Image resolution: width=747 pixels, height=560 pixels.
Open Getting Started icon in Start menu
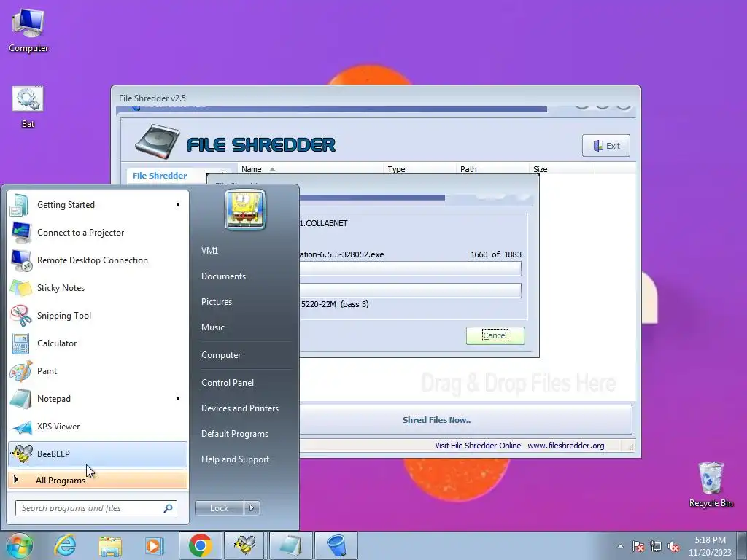tap(20, 205)
